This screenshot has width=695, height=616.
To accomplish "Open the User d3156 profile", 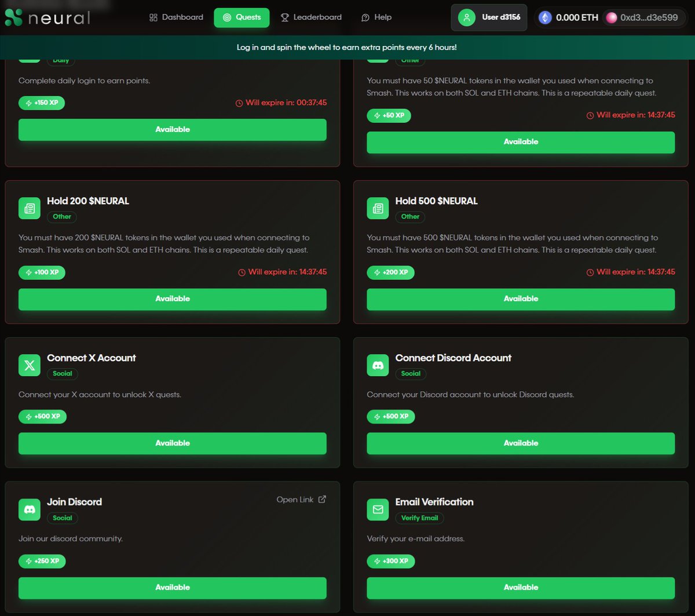I will [489, 17].
